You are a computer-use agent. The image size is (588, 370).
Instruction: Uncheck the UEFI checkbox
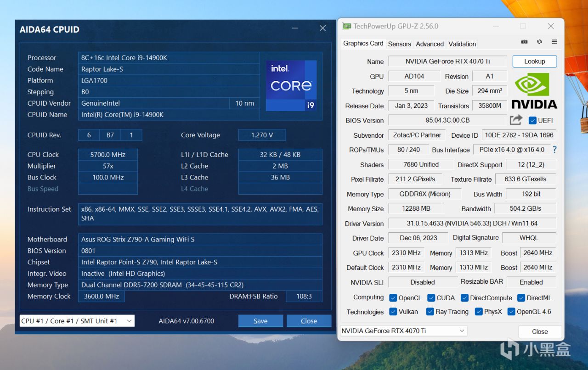(531, 120)
